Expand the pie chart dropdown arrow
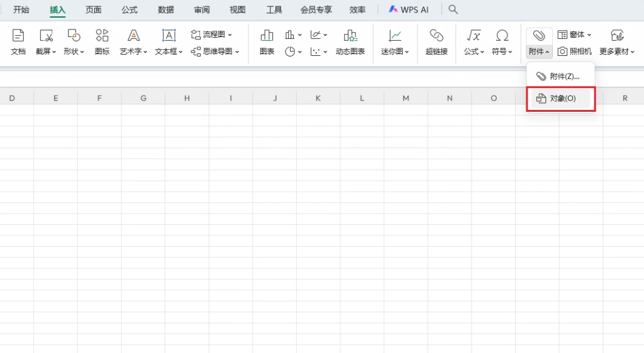The width and height of the screenshot is (644, 353). point(300,52)
